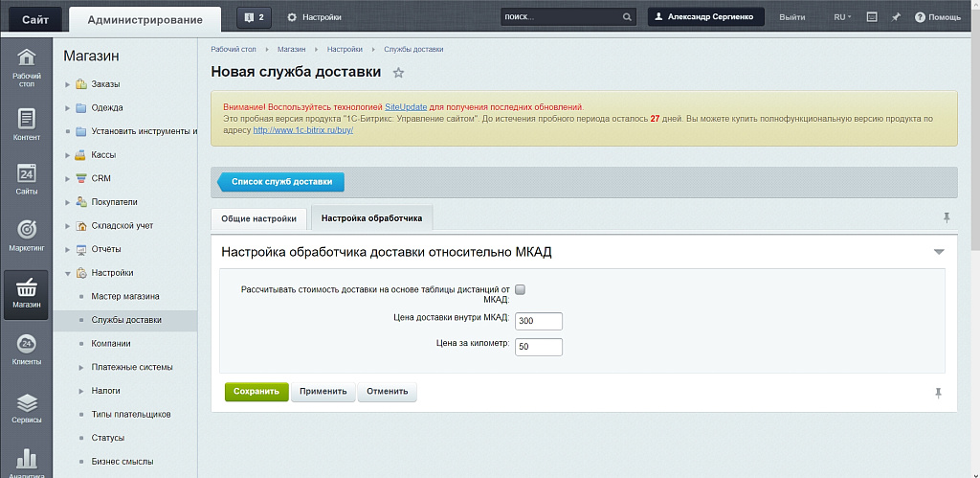Image resolution: width=980 pixels, height=478 pixels.
Task: Click the Контент sidebar icon
Action: click(27, 125)
